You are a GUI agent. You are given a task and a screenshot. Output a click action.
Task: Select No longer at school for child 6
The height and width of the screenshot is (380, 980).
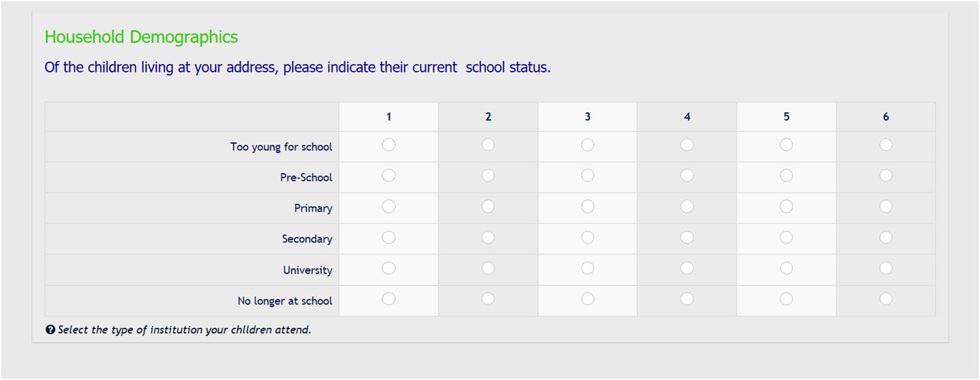pyautogui.click(x=886, y=298)
